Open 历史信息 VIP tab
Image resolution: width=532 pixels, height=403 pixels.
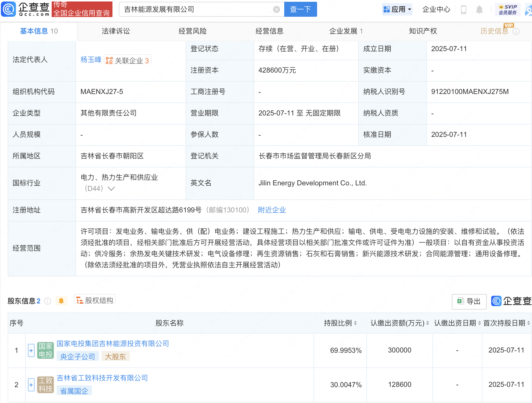[x=494, y=31]
